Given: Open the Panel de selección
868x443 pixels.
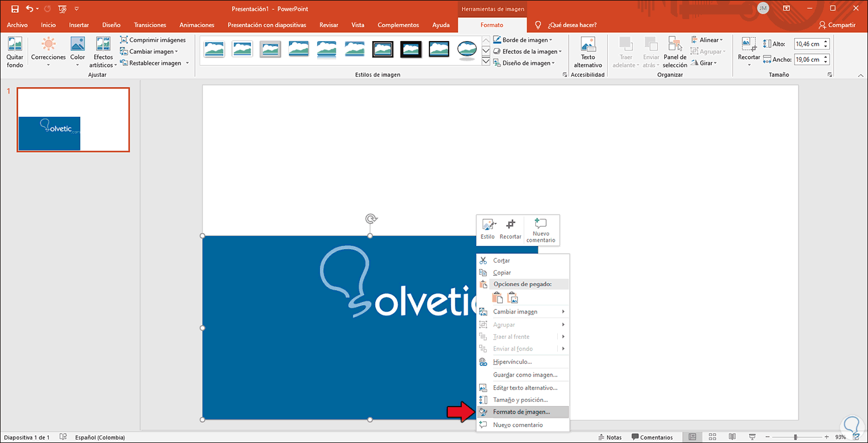Looking at the screenshot, I should tap(675, 52).
